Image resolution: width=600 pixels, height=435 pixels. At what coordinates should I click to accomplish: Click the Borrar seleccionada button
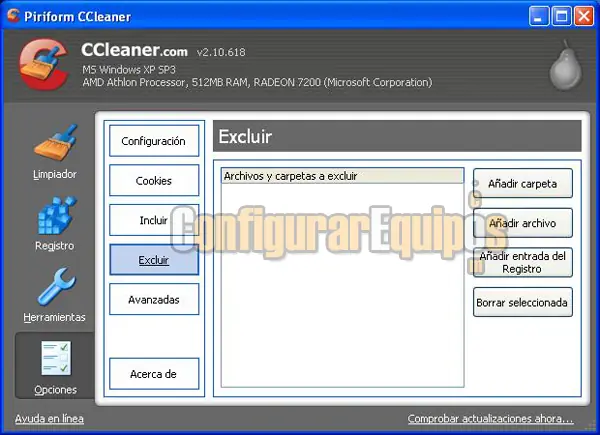[523, 302]
